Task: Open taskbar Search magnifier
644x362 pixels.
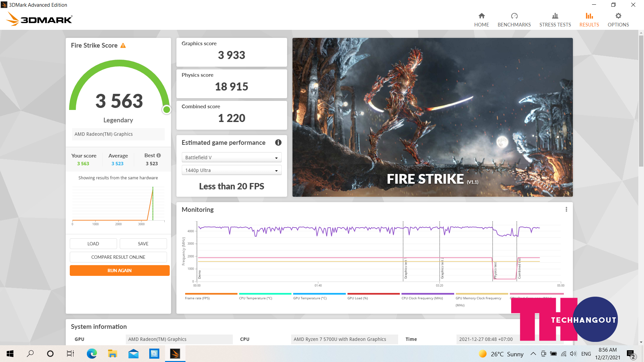Action: pos(30,354)
